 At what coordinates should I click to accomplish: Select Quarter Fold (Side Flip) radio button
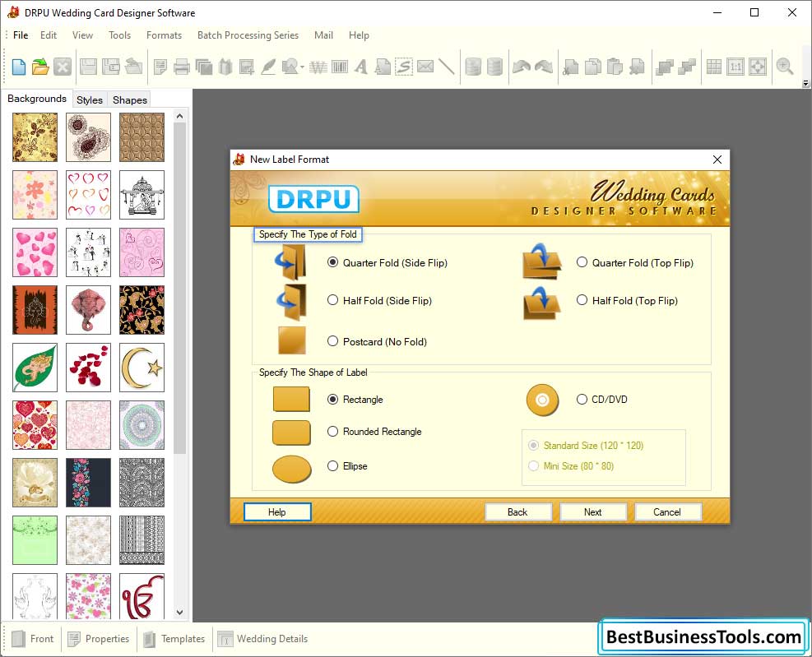click(x=332, y=262)
